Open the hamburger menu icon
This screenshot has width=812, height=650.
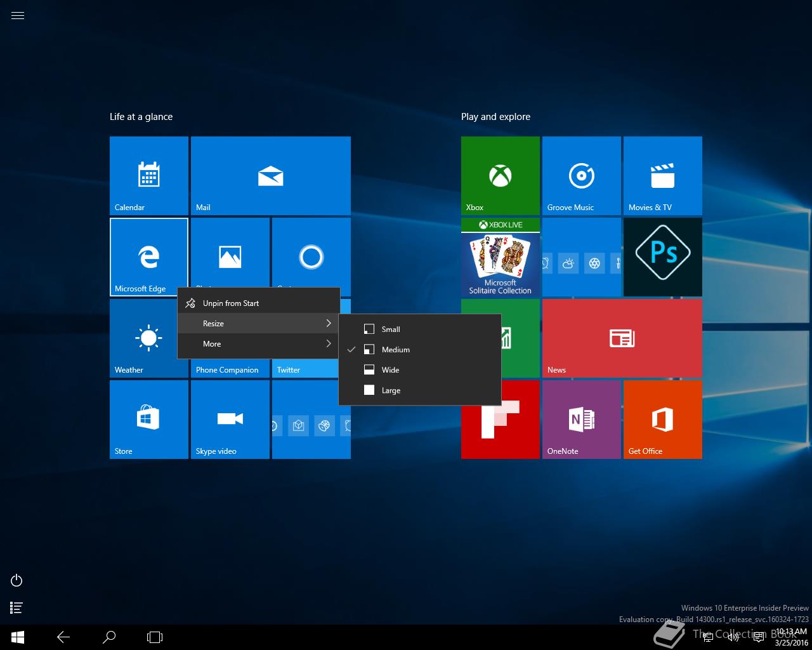tap(18, 16)
